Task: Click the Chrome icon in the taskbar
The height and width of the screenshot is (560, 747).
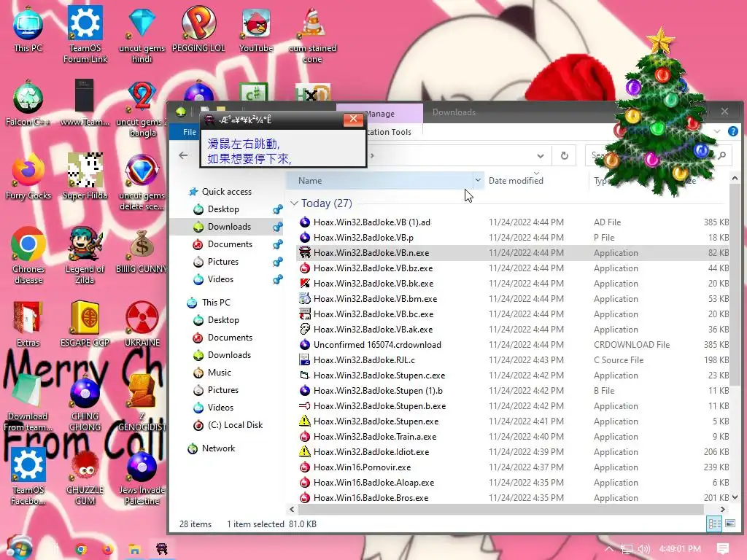Action: [x=82, y=549]
